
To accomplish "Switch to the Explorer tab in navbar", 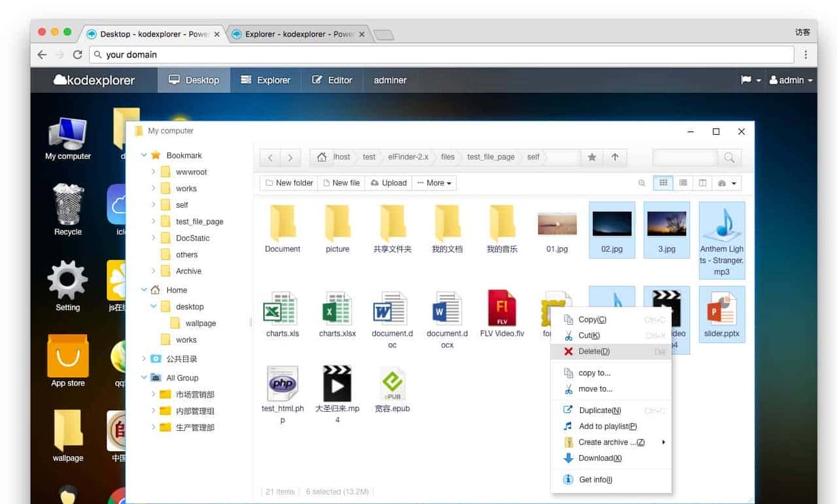I will point(265,80).
